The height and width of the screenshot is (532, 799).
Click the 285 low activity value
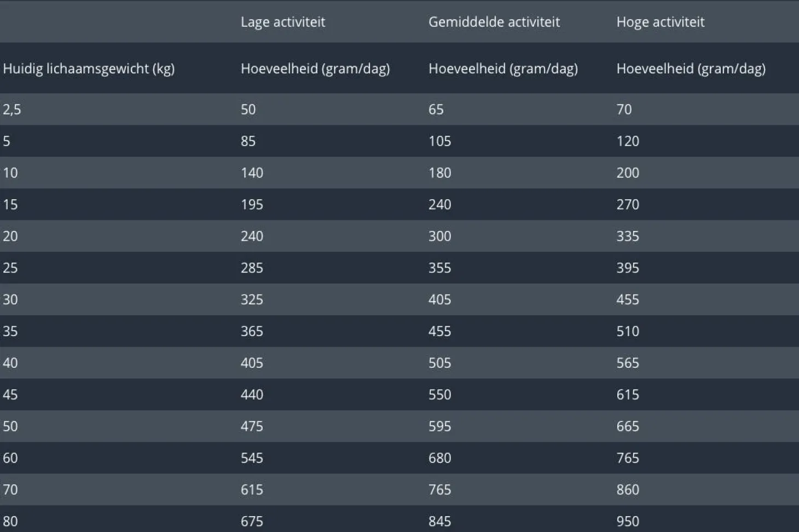252,268
